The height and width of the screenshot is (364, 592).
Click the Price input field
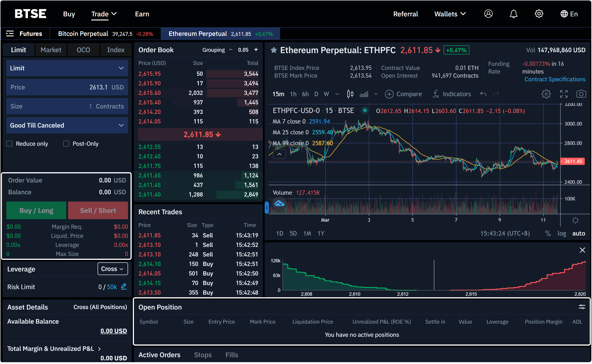point(67,87)
